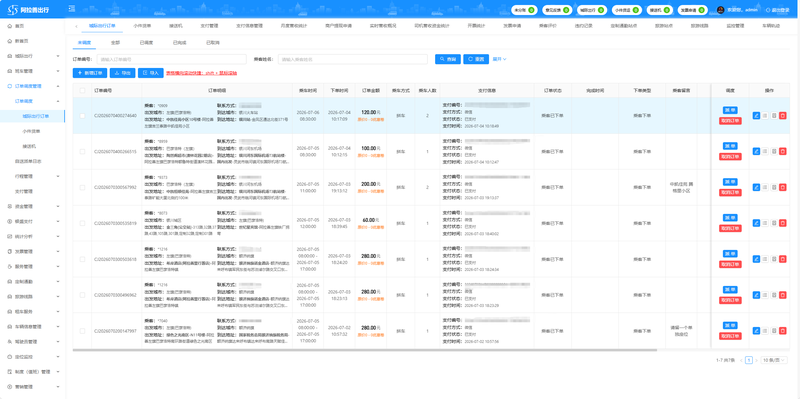Open the 首页 home icon in sidebar

pyautogui.click(x=10, y=26)
